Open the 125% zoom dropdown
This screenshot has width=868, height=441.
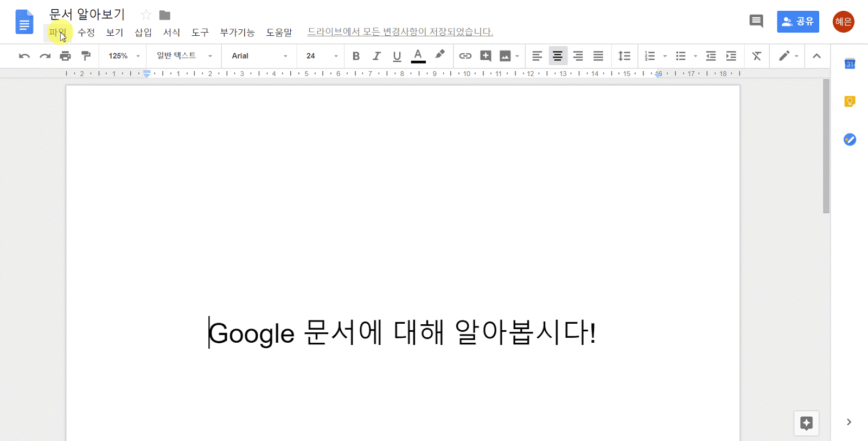point(124,56)
